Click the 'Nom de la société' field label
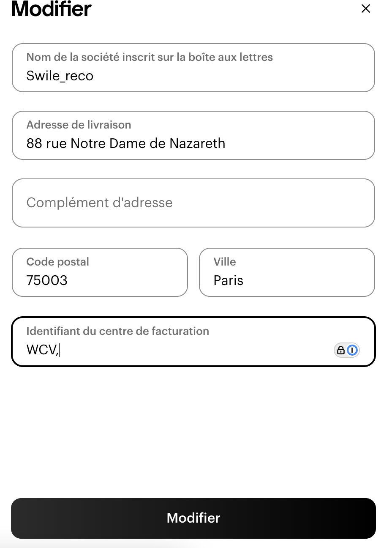This screenshot has width=392, height=548. (149, 58)
